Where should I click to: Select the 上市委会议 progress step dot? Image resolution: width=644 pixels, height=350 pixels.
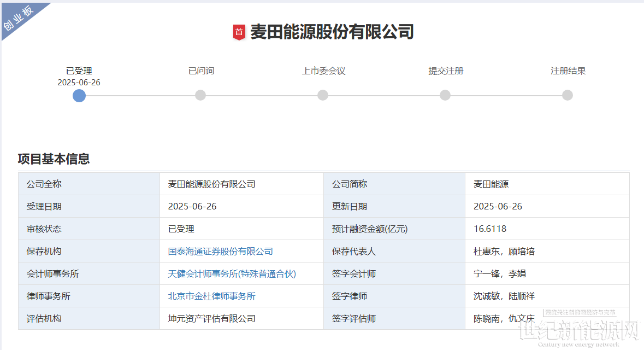pos(323,95)
